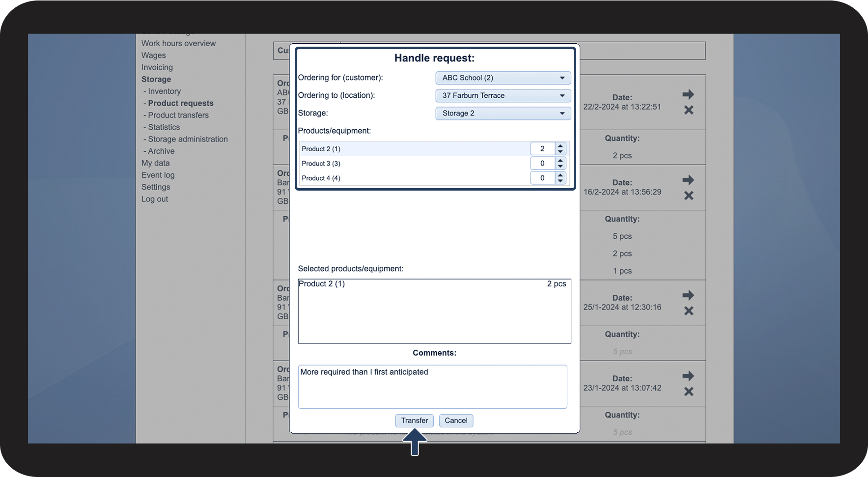Click the Product 4 quantity field

542,178
